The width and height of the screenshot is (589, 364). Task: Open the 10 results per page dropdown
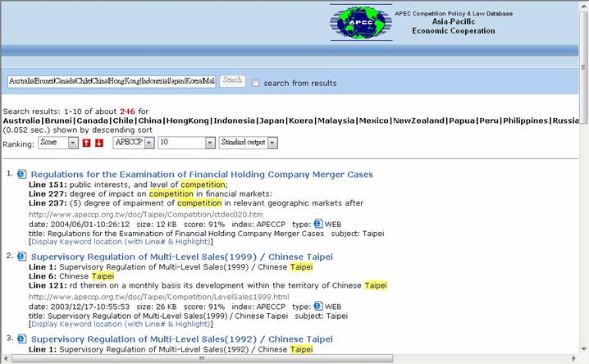(x=186, y=143)
